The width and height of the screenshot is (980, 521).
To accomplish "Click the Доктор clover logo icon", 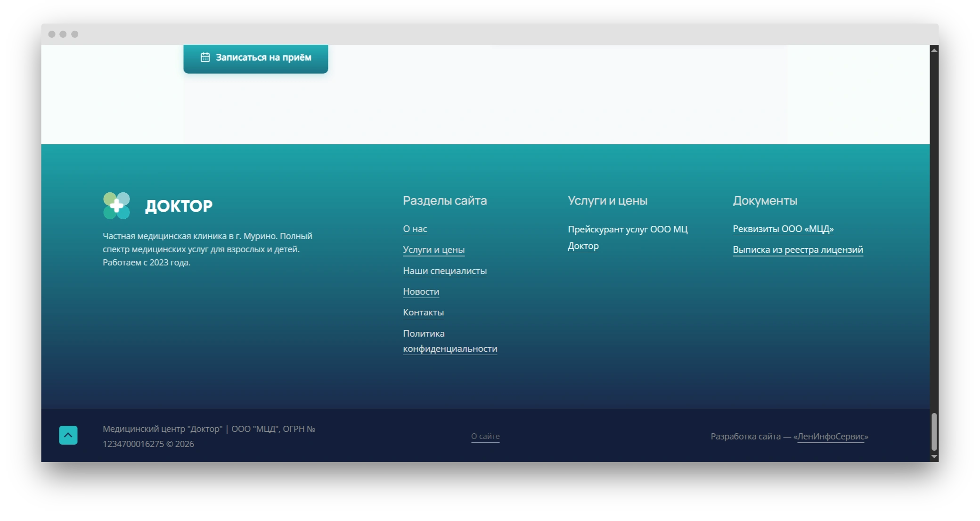I will [116, 206].
